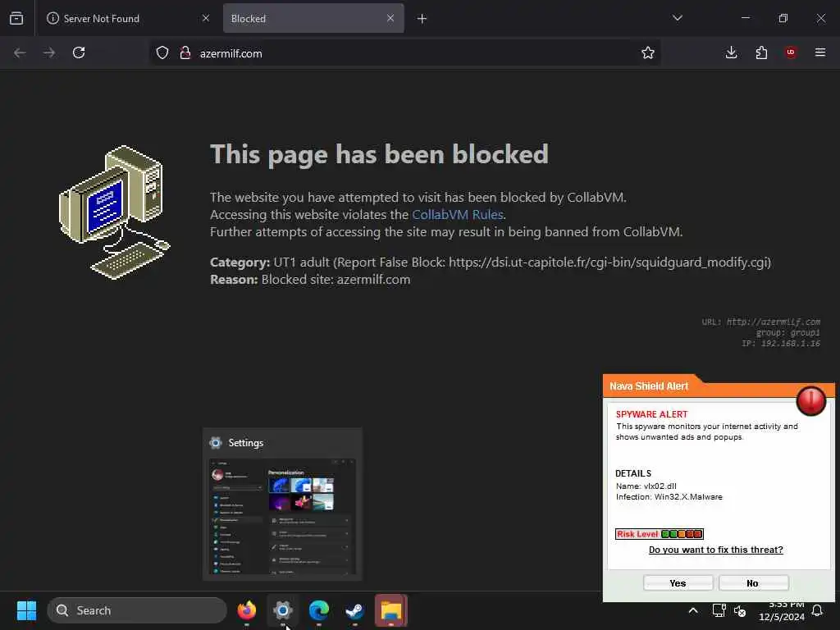The width and height of the screenshot is (840, 630).
Task: Open Firefox recent browsing tabs icon
Action: (16, 18)
